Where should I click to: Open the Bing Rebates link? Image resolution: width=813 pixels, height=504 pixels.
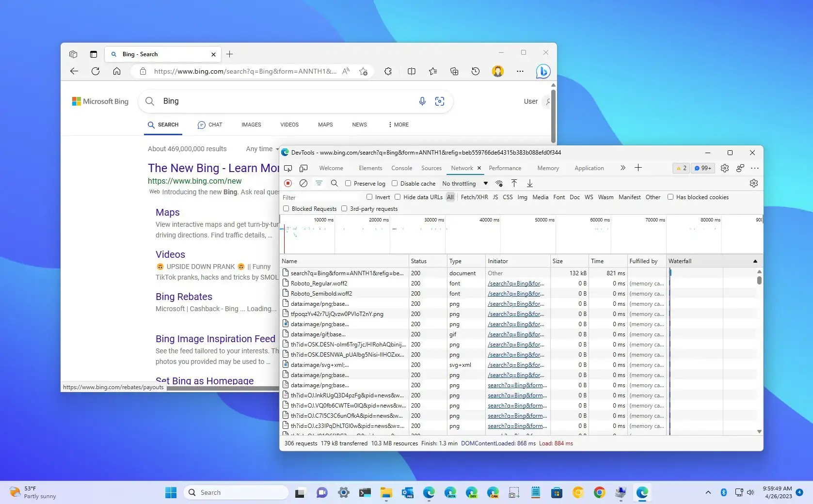coord(184,297)
